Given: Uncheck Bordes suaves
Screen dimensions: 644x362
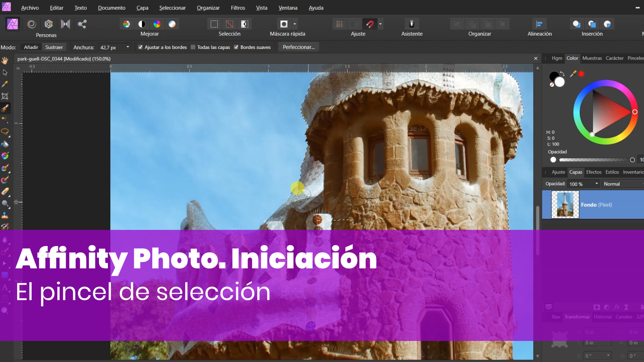Looking at the screenshot, I should [236, 47].
